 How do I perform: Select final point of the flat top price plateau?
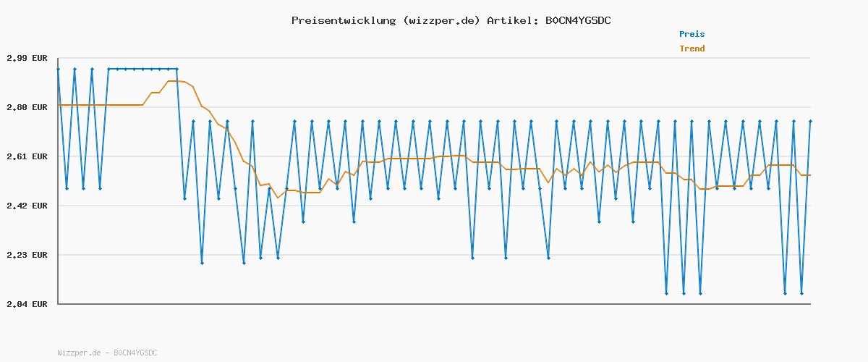(176, 69)
